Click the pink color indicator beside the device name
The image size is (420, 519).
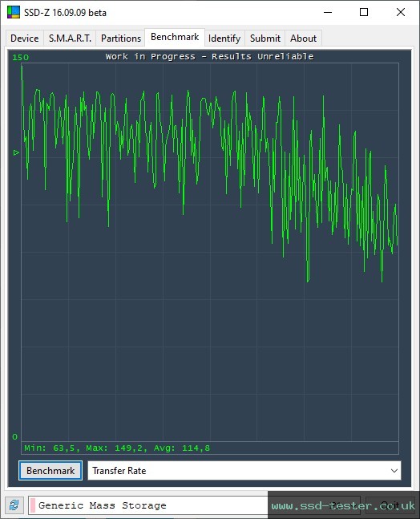coord(33,505)
